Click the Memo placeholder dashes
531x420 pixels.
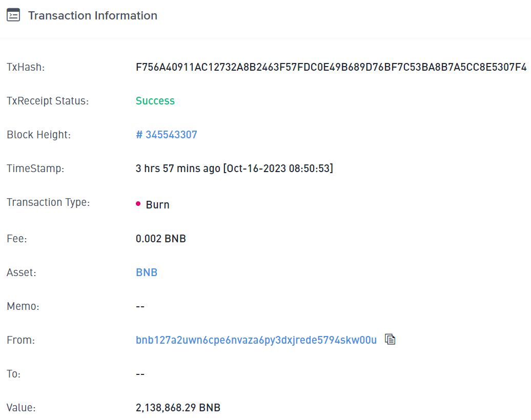pyautogui.click(x=139, y=306)
